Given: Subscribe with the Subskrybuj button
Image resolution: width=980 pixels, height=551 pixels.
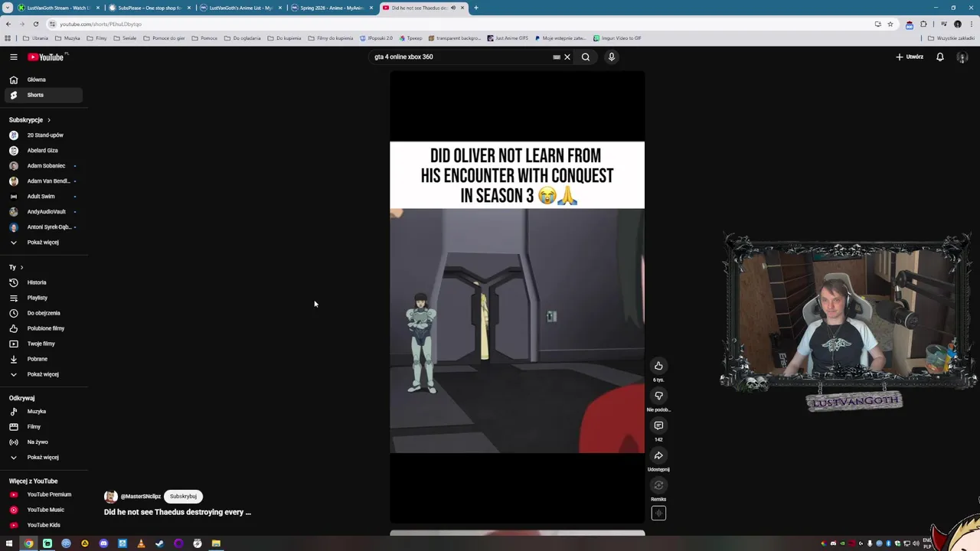Looking at the screenshot, I should point(183,497).
